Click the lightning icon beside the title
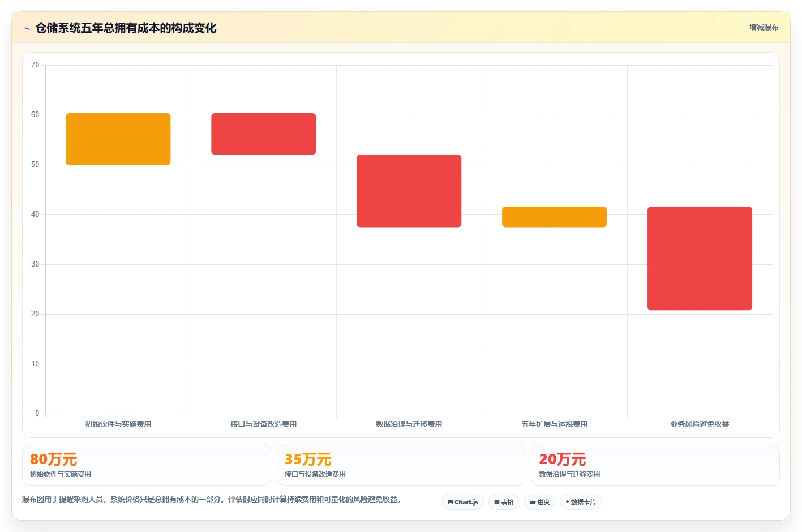 (27, 28)
